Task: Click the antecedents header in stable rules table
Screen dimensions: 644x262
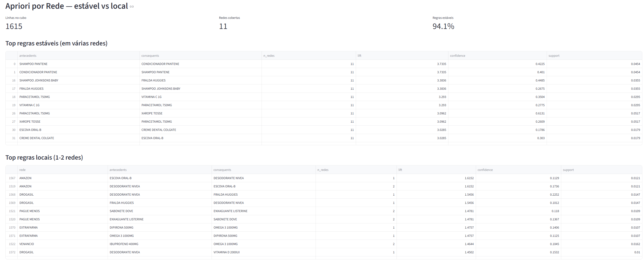Action: [78, 56]
